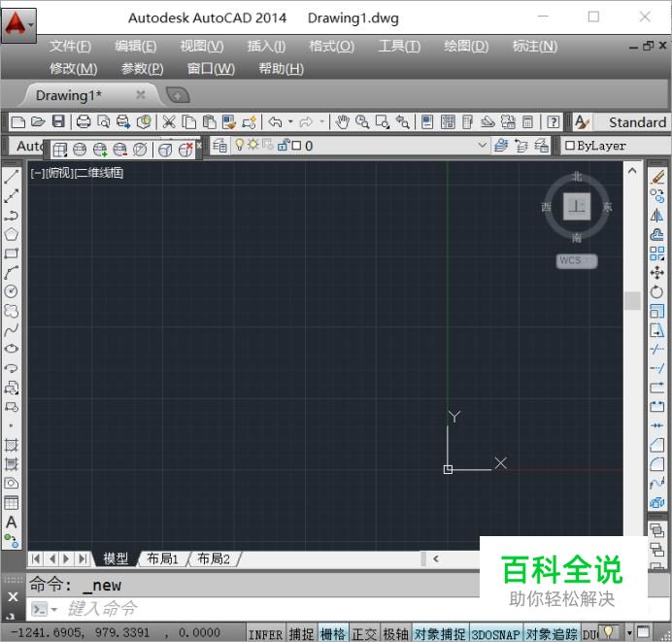The width and height of the screenshot is (672, 642).
Task: Click the 二维线框 visual style label
Action: tap(101, 173)
